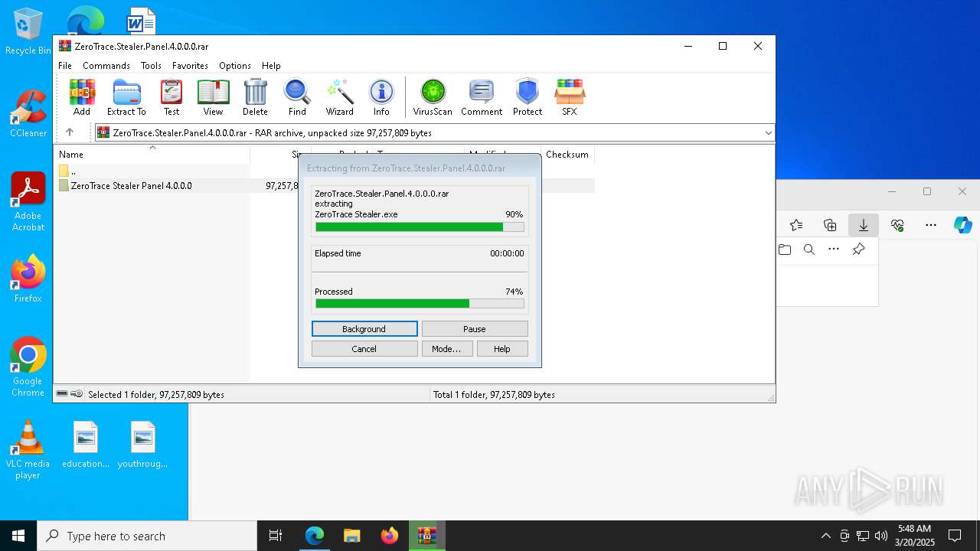
Task: Click the ZeroTrace Stealer.exe file progress bar
Action: (x=420, y=227)
